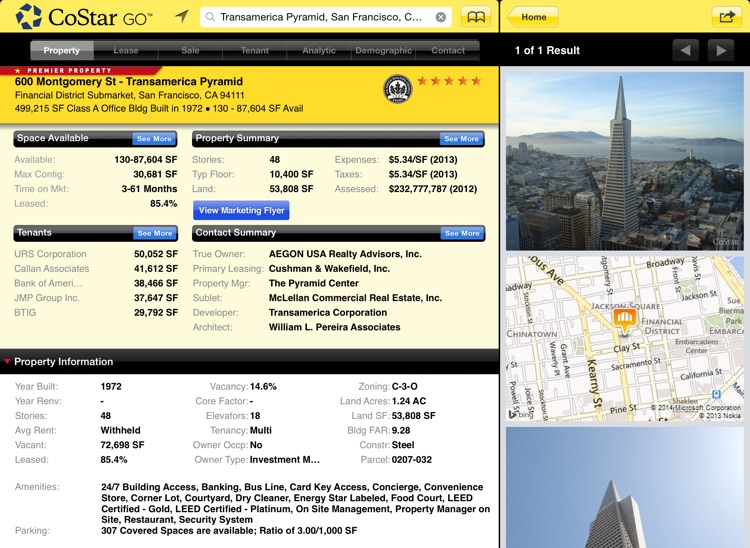Go to previous result arrow
Viewport: 750px width, 548px height.
point(685,50)
